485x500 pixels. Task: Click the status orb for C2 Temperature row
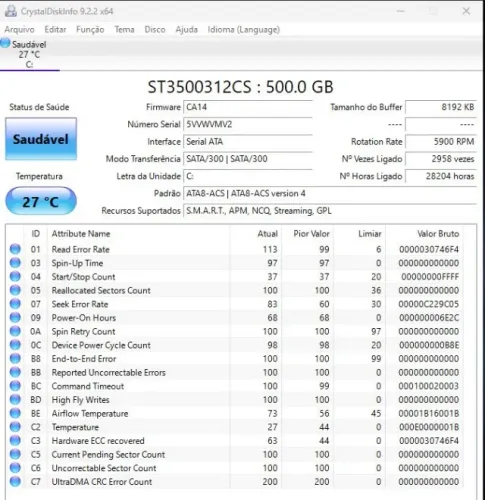pos(15,427)
